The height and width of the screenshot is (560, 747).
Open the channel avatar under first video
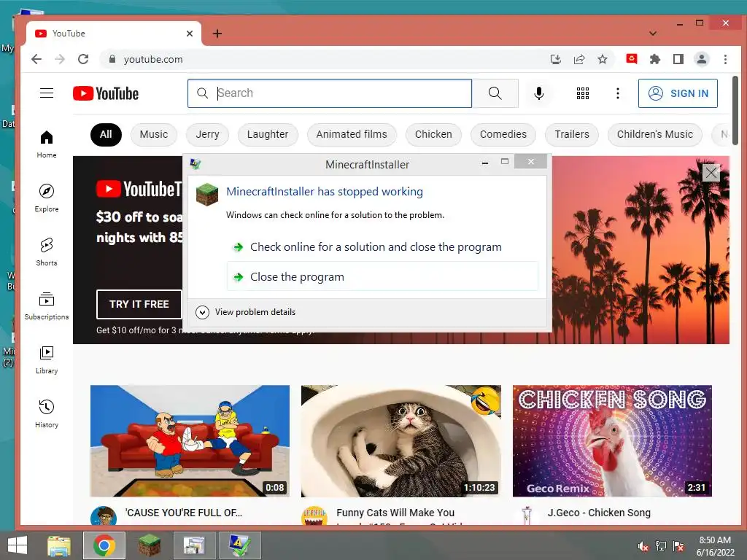(x=104, y=517)
